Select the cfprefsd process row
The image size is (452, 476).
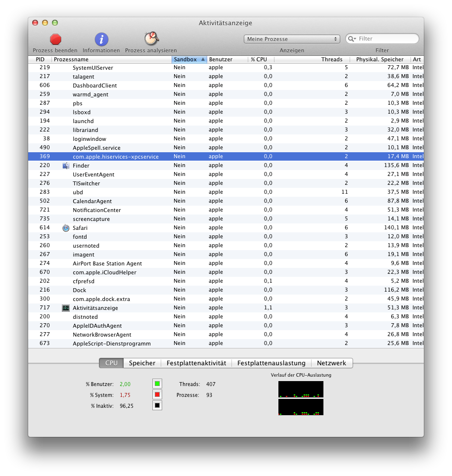click(226, 281)
